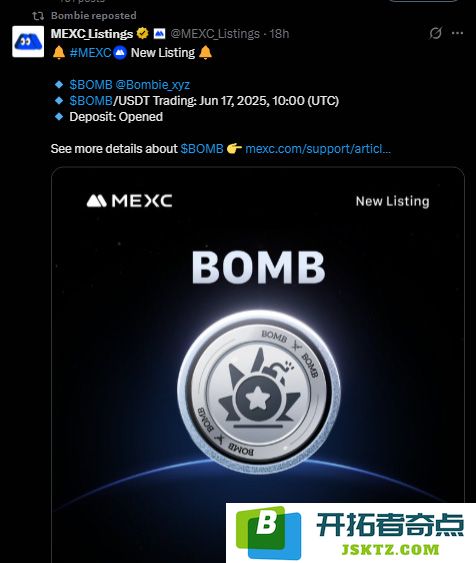Open the MEXC_Listings display name

92,34
